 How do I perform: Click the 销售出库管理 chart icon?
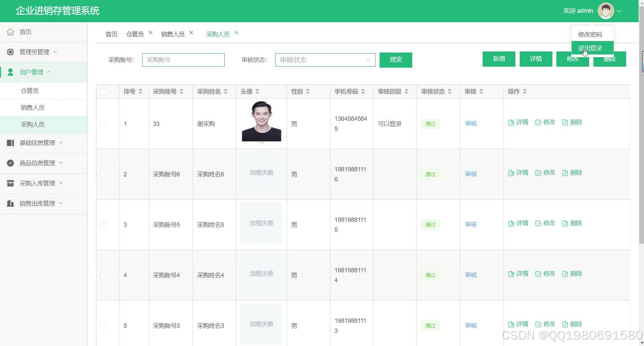[x=10, y=203]
